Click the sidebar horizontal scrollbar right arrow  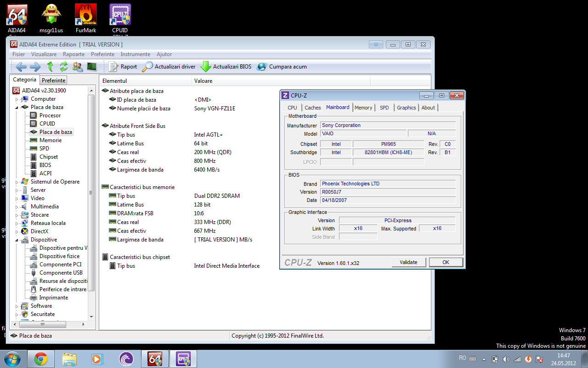83,324
